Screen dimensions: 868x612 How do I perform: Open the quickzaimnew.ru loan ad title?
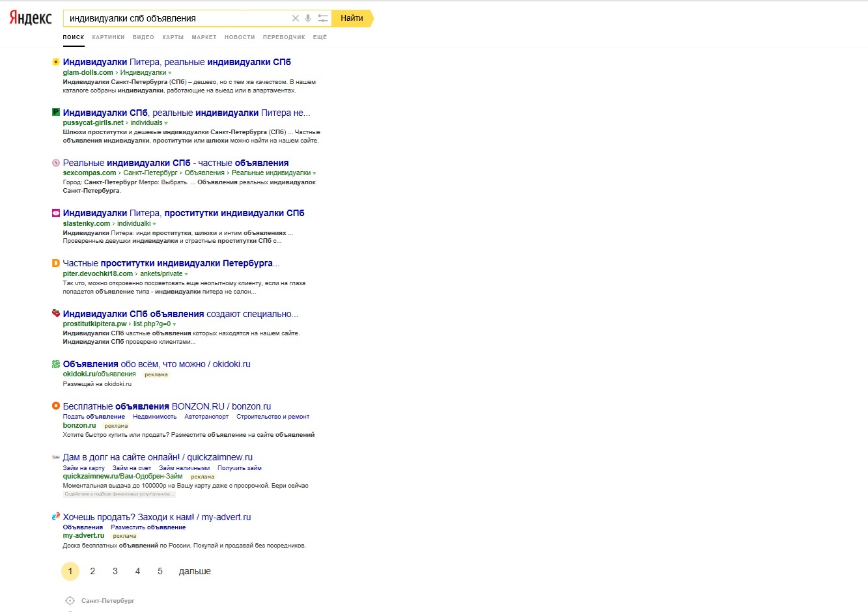click(x=158, y=457)
